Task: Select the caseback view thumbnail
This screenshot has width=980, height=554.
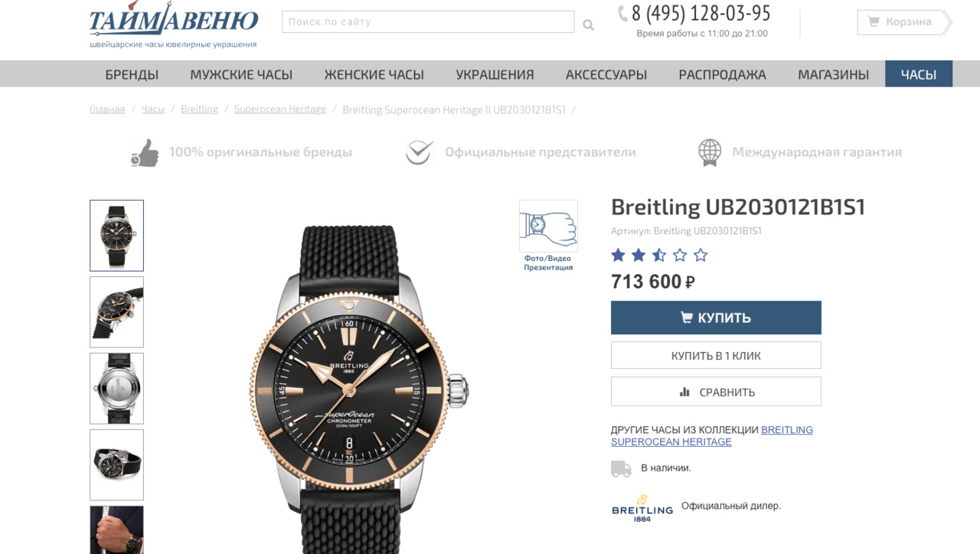Action: click(x=116, y=389)
